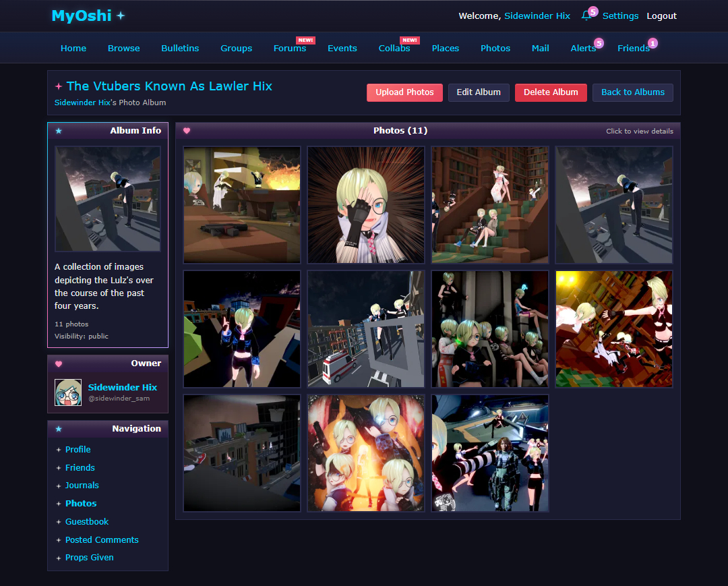Click the album cover image in Album Info

(x=108, y=199)
